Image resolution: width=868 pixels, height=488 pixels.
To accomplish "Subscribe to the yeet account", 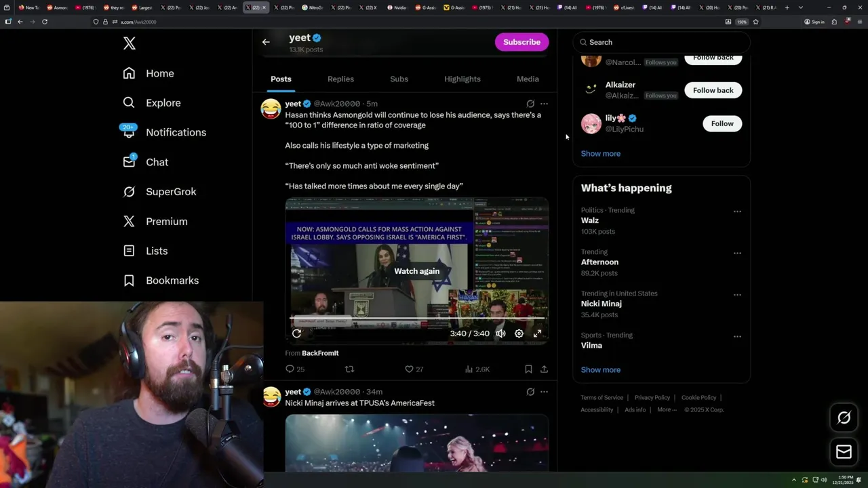I will [x=521, y=42].
